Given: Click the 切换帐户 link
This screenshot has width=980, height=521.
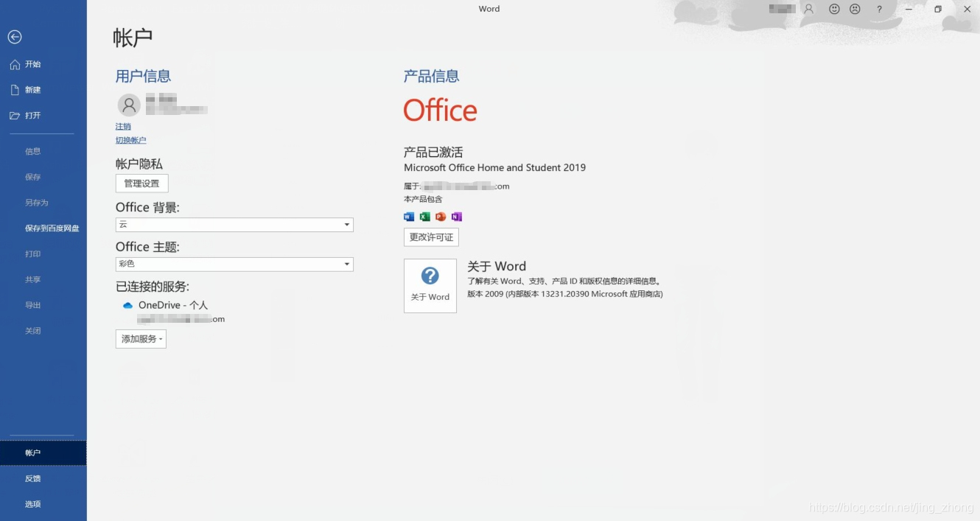Looking at the screenshot, I should (x=131, y=140).
